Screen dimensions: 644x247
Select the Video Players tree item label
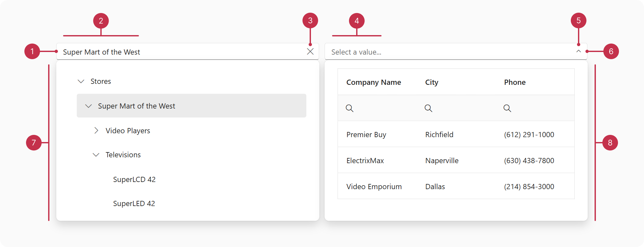click(128, 131)
